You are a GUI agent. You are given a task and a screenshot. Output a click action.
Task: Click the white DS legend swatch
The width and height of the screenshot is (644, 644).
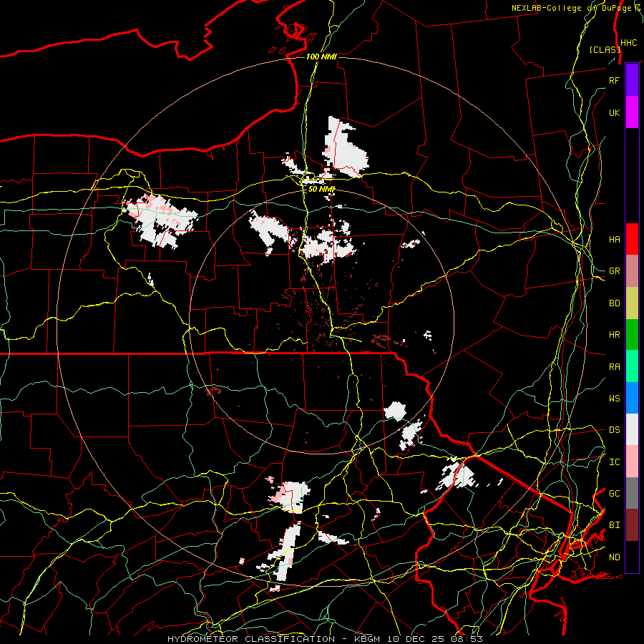click(632, 429)
